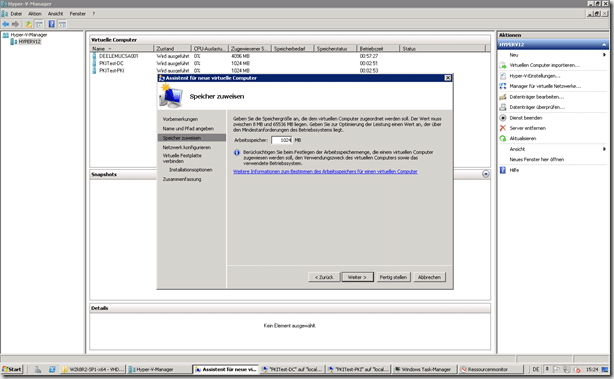The width and height of the screenshot is (614, 379).
Task: Click Neues Fenster hier öffnen action
Action: [536, 159]
